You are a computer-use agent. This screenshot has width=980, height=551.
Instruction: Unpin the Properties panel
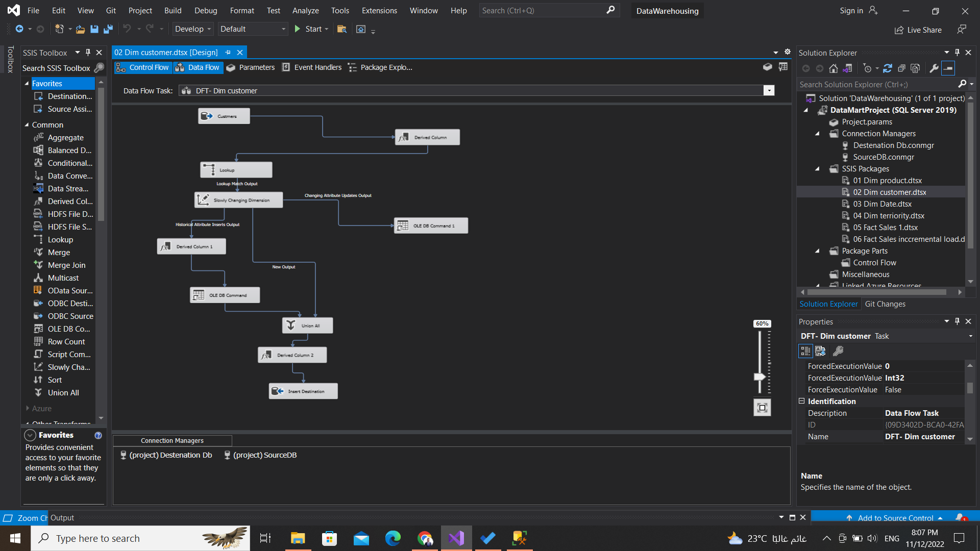[957, 321]
